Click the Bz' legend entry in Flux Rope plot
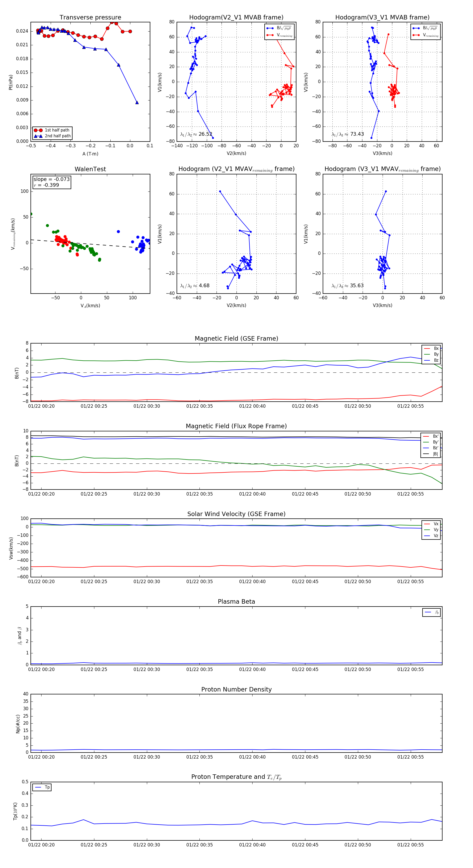Viewport: 473px width, 868px height. pyautogui.click(x=431, y=448)
